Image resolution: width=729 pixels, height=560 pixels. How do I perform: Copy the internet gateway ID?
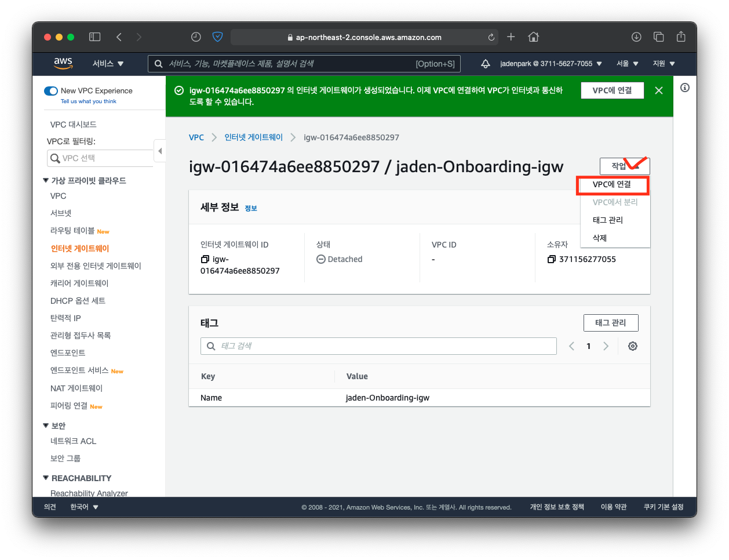point(205,259)
